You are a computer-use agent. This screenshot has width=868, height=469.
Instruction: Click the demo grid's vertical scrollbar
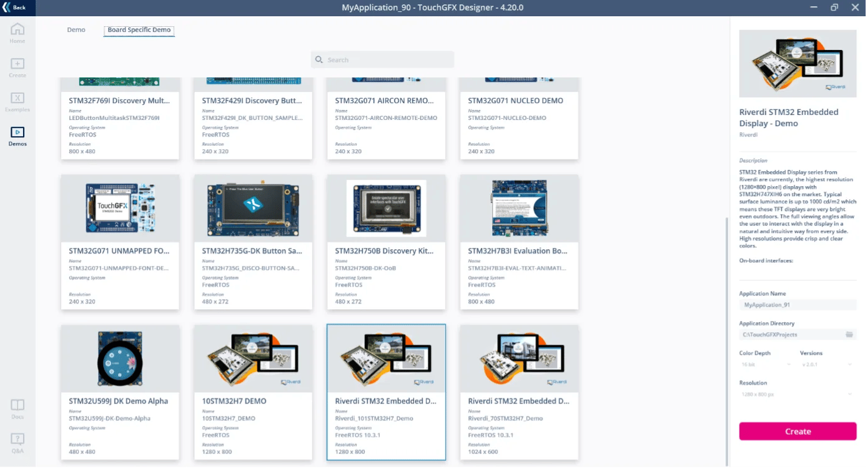(726, 340)
